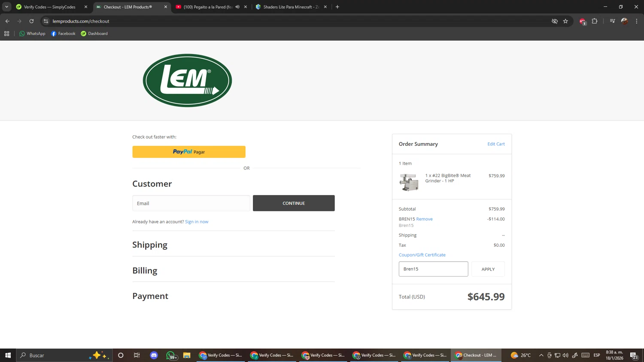This screenshot has width=644, height=362.
Task: Open the network tray icon
Action: click(x=557, y=355)
